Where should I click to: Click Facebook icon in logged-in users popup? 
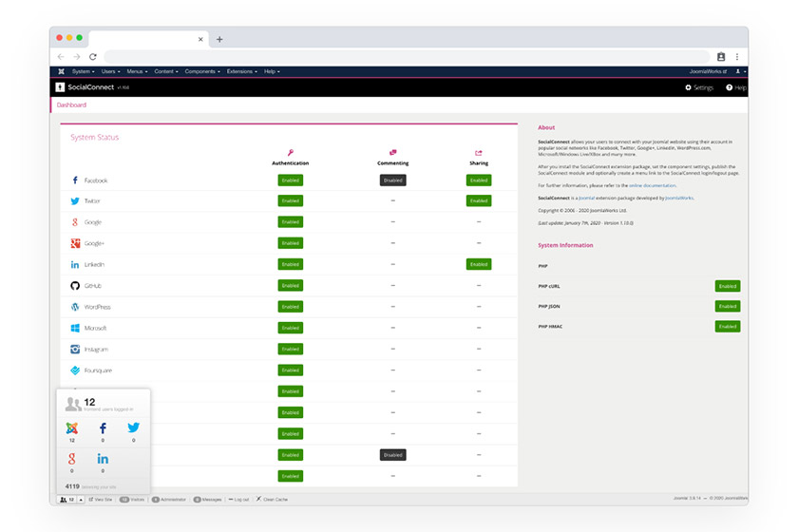[x=103, y=428]
